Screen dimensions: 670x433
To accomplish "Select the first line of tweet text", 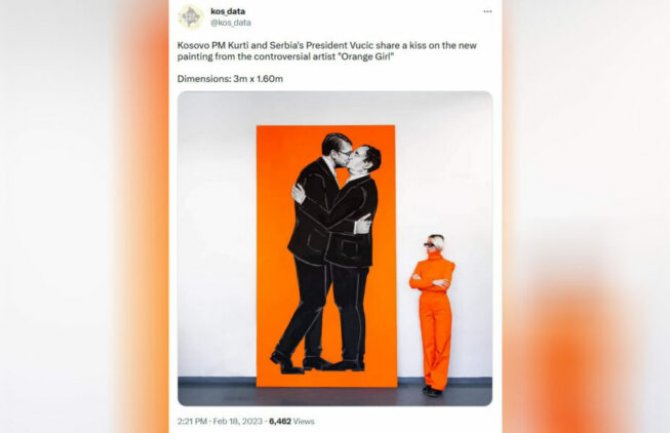I will pos(327,45).
